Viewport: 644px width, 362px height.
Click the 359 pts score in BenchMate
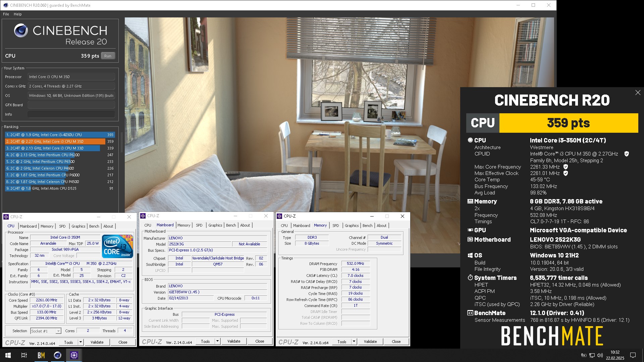click(569, 123)
